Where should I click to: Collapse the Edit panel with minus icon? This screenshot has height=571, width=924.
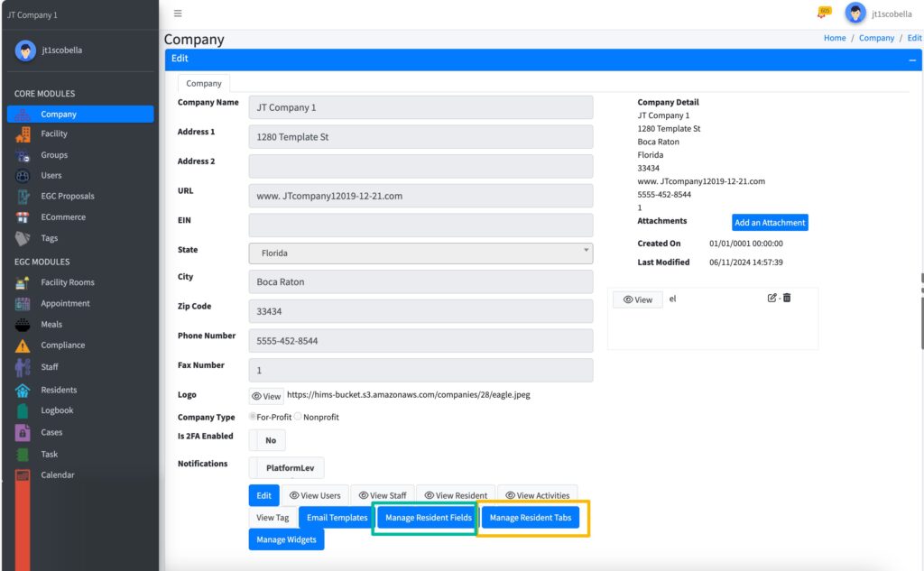tap(911, 59)
